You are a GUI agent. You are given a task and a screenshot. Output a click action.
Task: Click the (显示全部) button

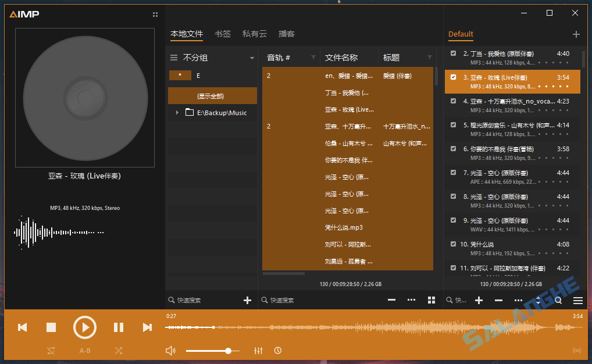coord(212,95)
